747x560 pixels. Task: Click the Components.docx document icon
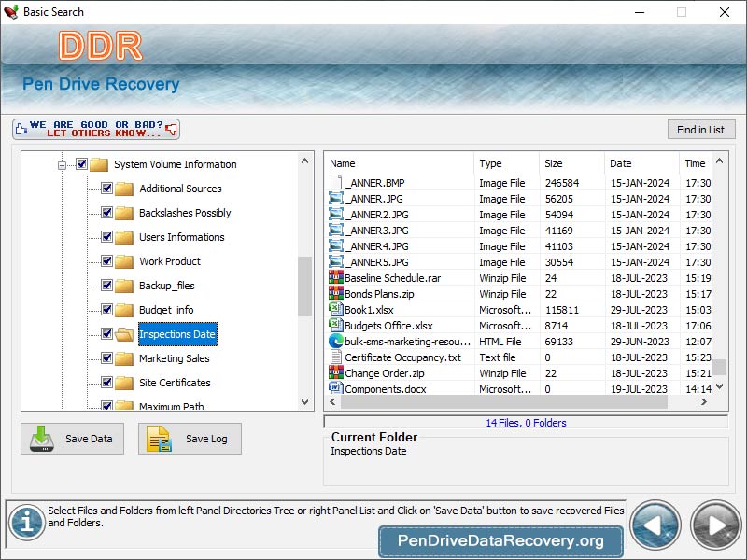pos(335,388)
